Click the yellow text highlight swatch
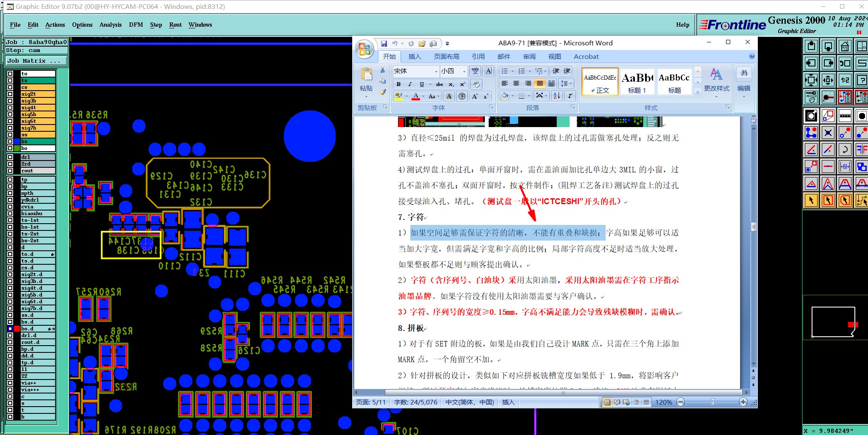Screen dimensions: 868x435 tap(399, 96)
